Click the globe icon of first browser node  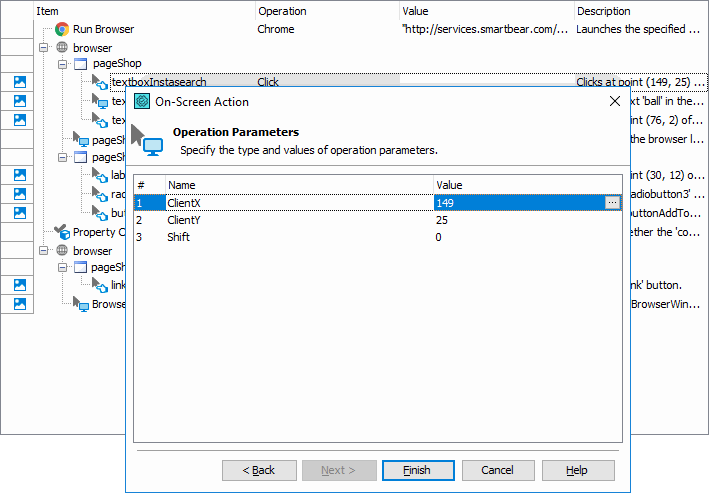pyautogui.click(x=62, y=48)
